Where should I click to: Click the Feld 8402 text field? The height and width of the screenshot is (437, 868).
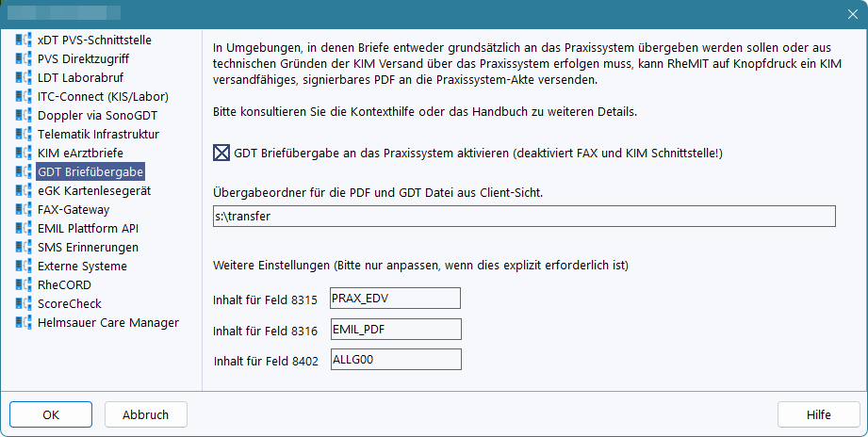point(395,360)
